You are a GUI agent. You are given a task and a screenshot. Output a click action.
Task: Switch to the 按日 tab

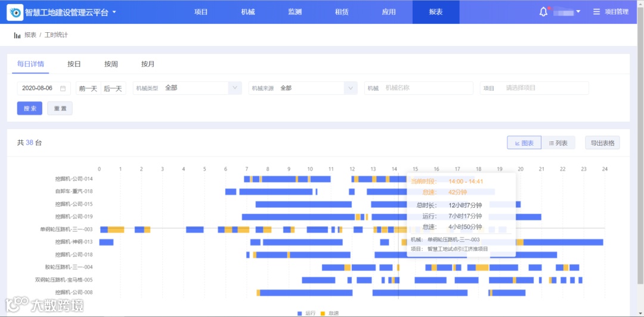tap(74, 64)
